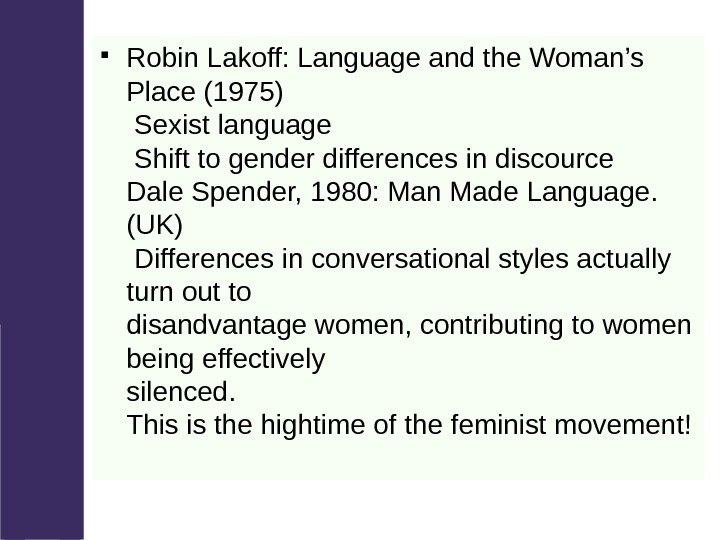Click the misspelled word "discource"
This screenshot has width=720, height=540.
(565, 160)
